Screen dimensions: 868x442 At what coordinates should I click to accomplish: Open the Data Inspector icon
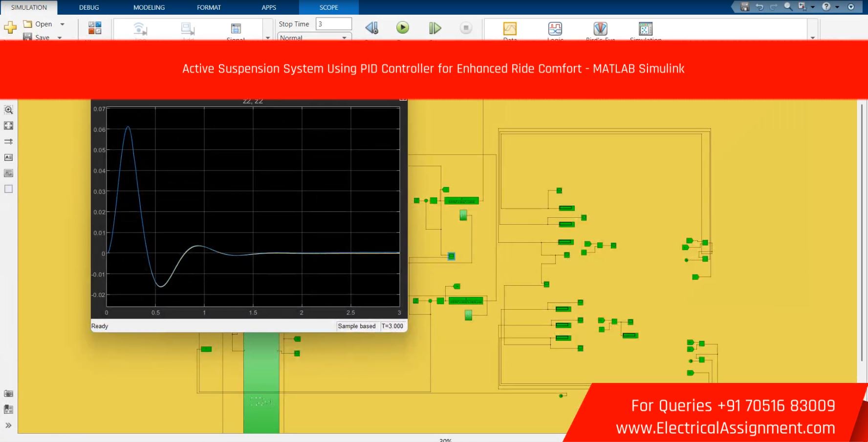point(510,28)
